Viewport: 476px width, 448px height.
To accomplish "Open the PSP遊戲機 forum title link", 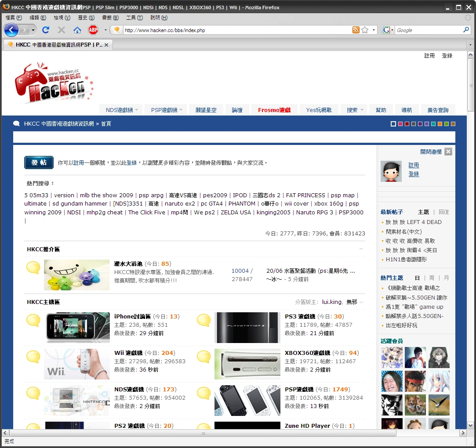I will point(299,389).
